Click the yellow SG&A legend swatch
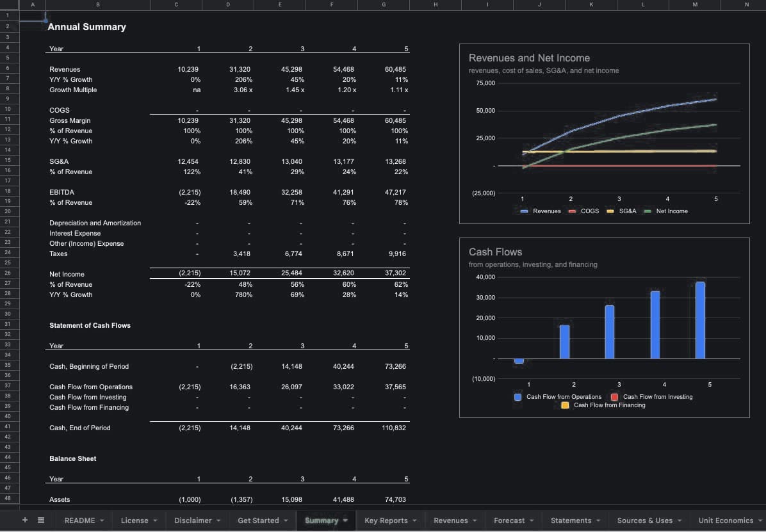This screenshot has width=766, height=532. click(610, 211)
